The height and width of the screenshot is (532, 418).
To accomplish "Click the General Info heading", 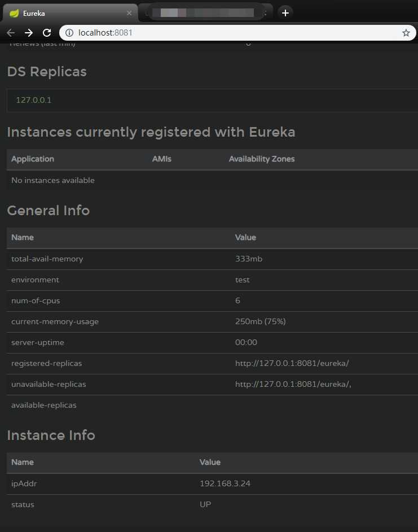I will tap(49, 210).
